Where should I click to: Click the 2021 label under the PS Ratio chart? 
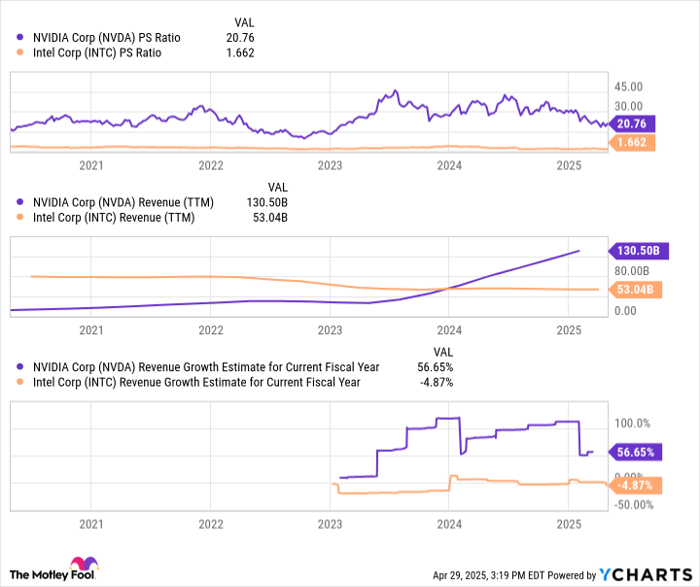[x=91, y=165]
